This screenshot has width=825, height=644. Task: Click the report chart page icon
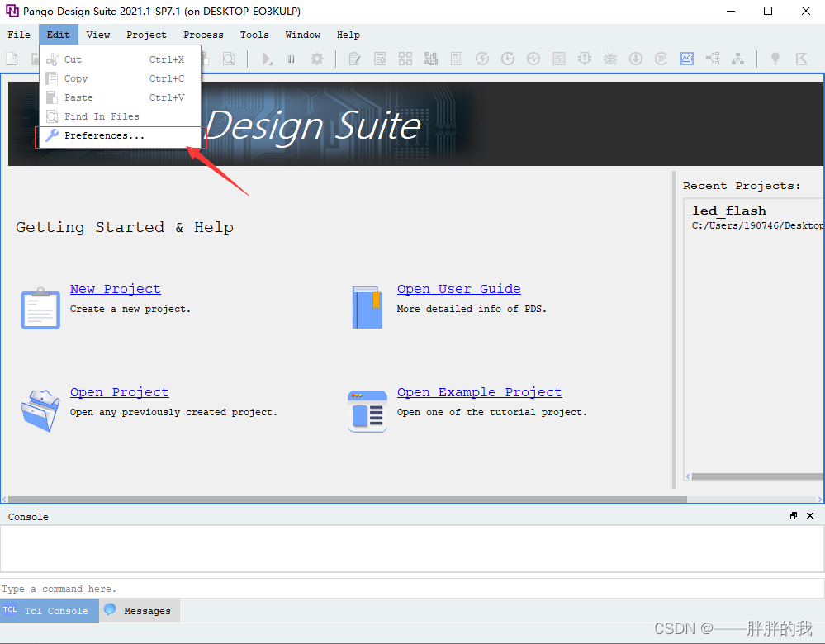[559, 59]
